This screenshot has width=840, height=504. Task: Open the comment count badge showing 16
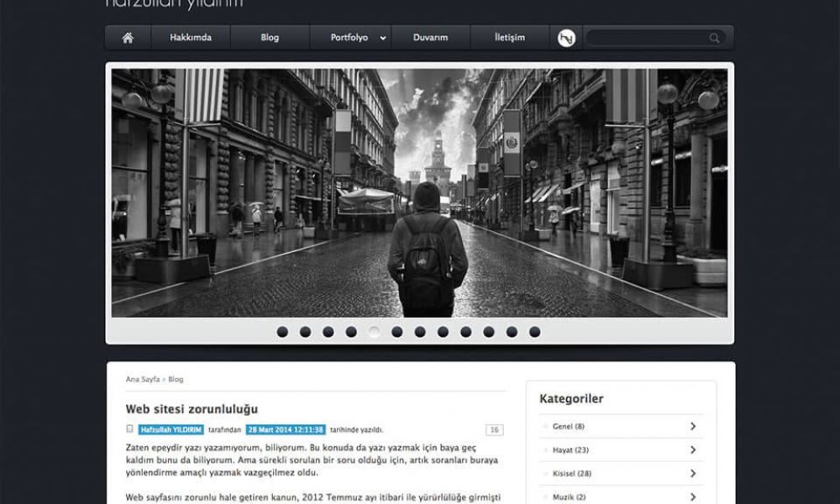(494, 430)
